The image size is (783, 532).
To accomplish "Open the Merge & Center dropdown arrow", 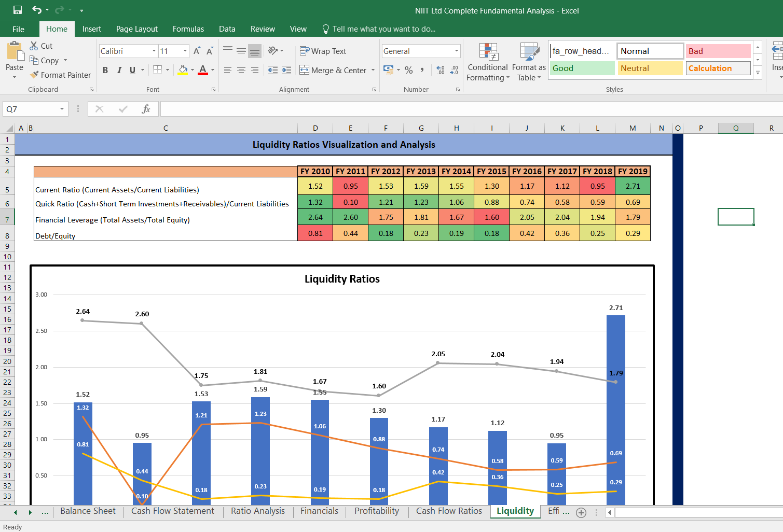I will click(x=373, y=70).
